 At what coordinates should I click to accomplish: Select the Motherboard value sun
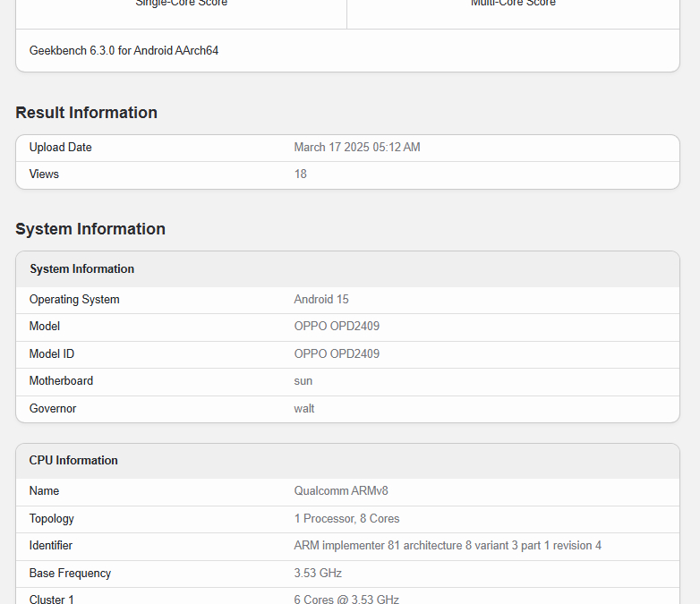(303, 381)
